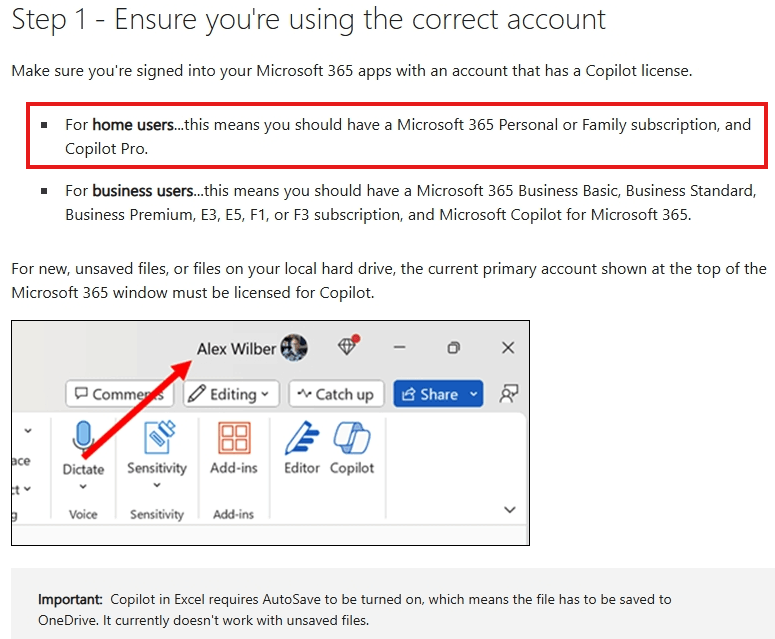Click the chevron at the ribbon's left edge
Viewport: 775px width, 639px height.
[x=28, y=430]
